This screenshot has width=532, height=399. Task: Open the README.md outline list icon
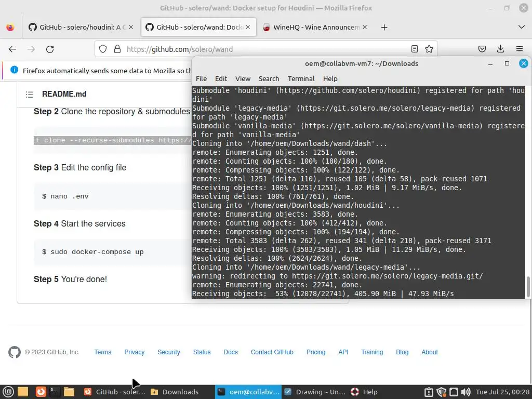click(30, 95)
